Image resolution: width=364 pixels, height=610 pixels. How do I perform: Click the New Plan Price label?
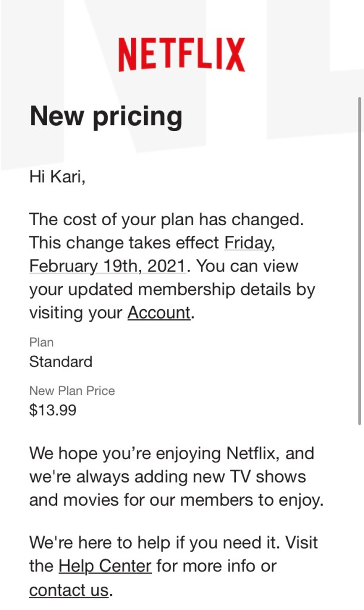pos(72,391)
